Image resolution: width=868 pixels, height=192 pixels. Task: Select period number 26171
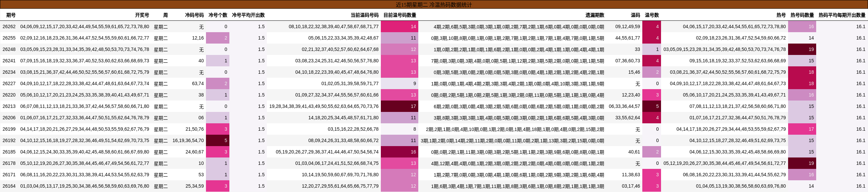tap(9, 175)
